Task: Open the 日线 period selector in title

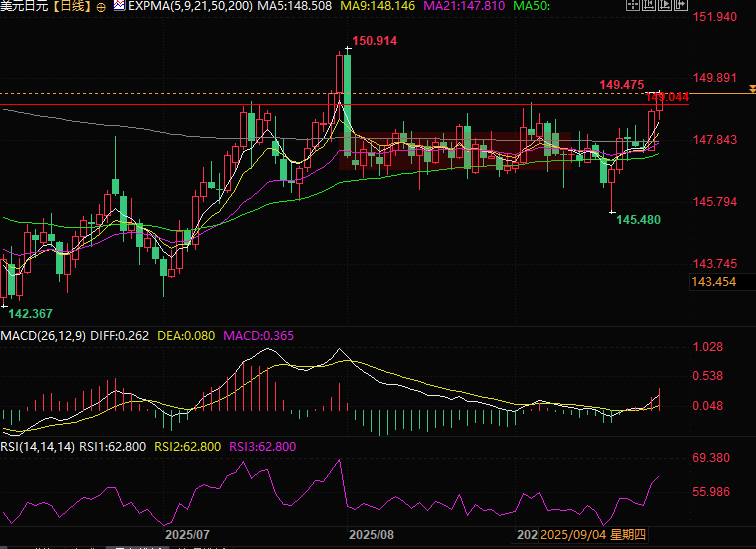Action: pos(72,6)
